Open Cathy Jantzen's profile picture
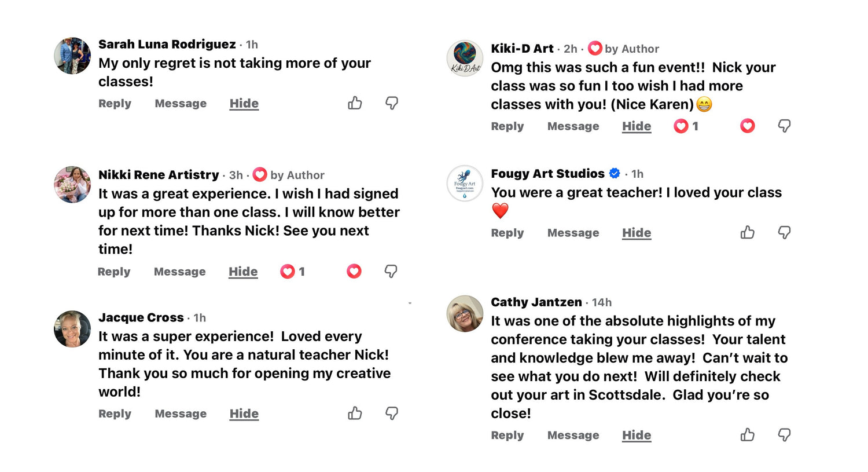This screenshot has width=868, height=472. click(465, 313)
